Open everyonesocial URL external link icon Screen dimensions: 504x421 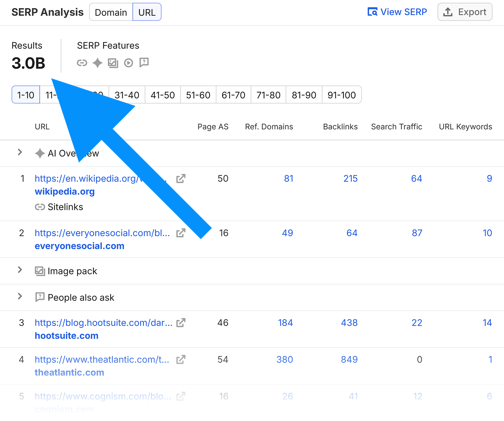(x=181, y=233)
